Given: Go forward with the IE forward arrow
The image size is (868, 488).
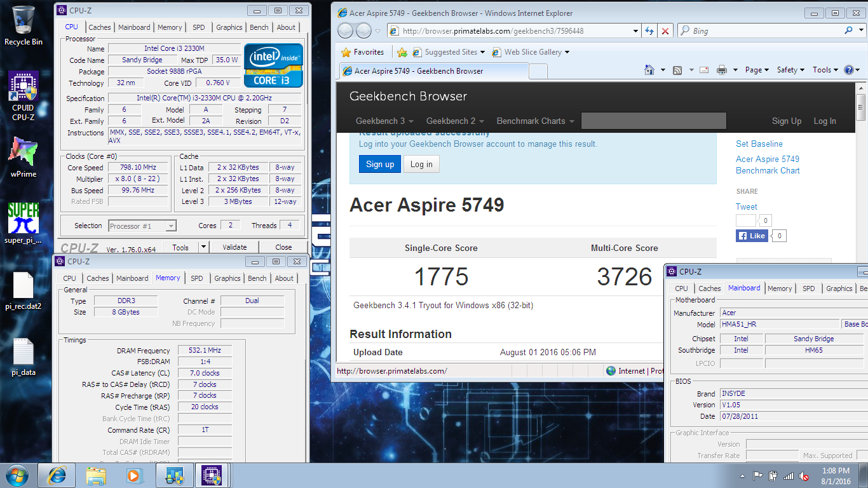Looking at the screenshot, I should click(x=363, y=30).
